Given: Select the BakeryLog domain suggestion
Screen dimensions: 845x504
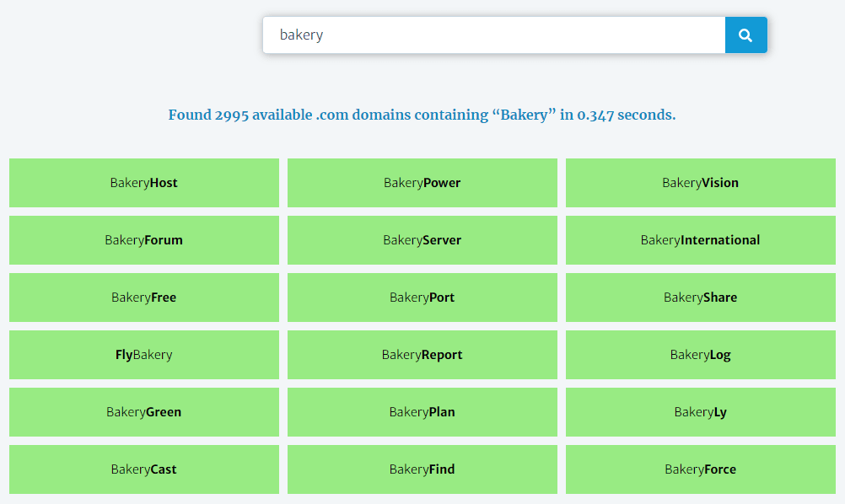Looking at the screenshot, I should (700, 355).
